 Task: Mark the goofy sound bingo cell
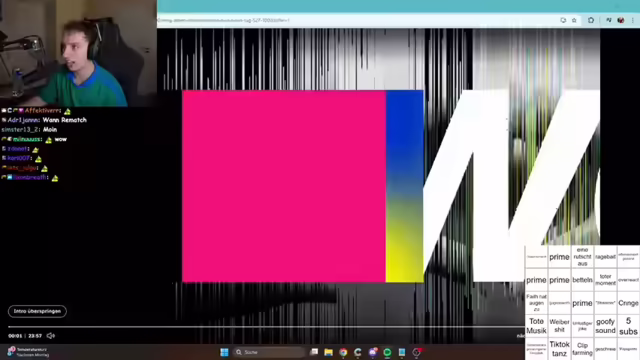tap(605, 326)
